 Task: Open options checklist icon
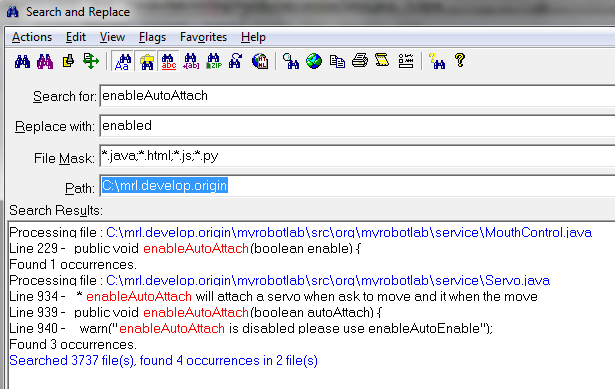coord(406,61)
